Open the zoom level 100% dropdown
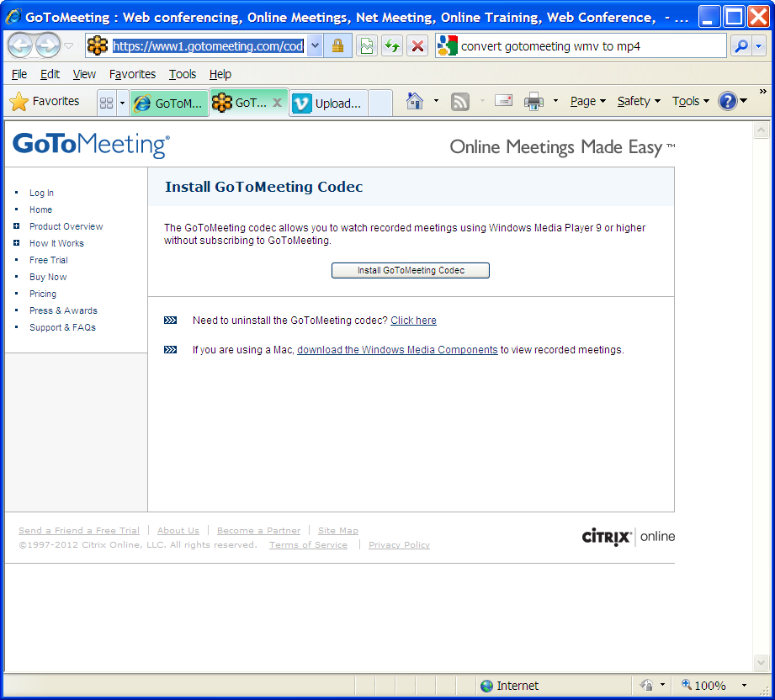Image resolution: width=775 pixels, height=700 pixels. pyautogui.click(x=744, y=686)
